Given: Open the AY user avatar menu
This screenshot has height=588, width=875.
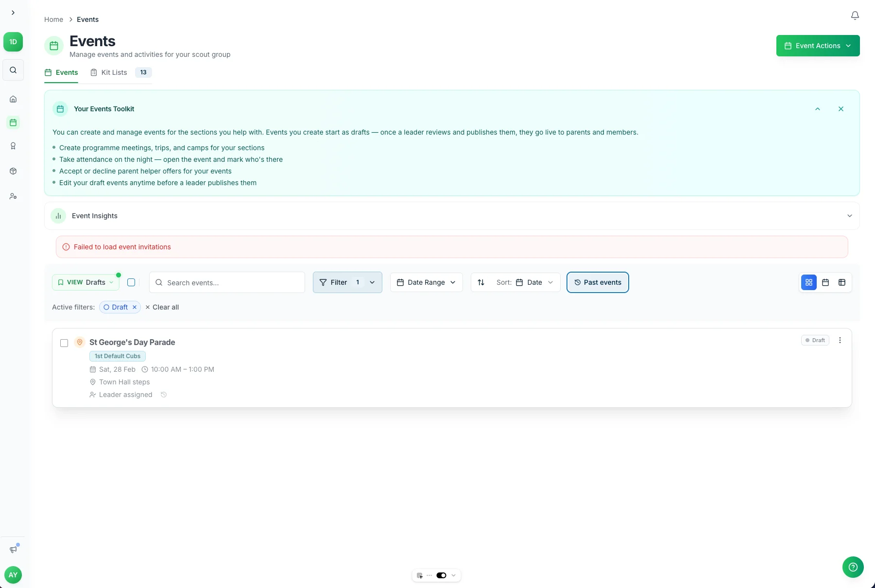Looking at the screenshot, I should (13, 575).
